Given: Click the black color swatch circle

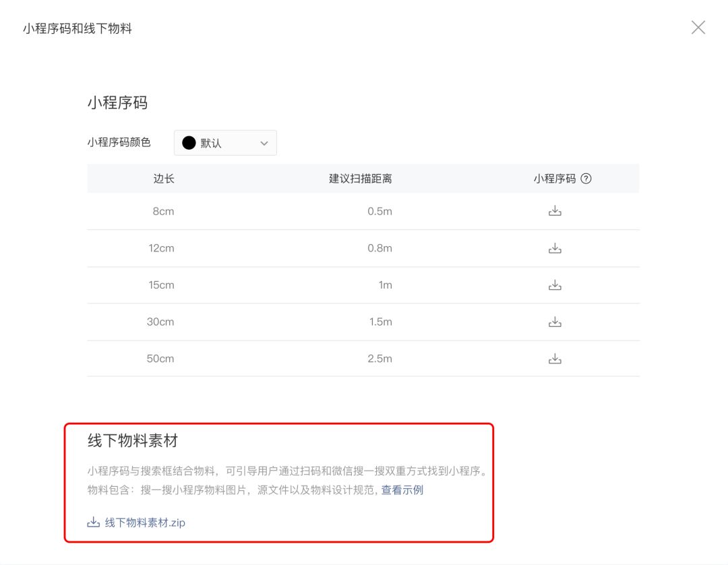Looking at the screenshot, I should coord(189,143).
